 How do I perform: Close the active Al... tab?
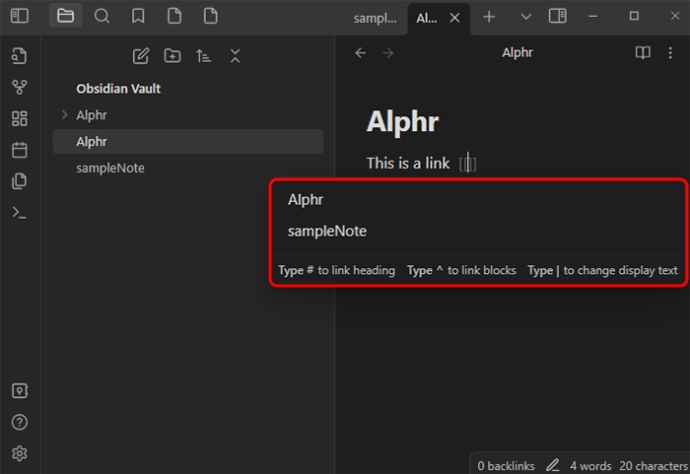click(x=455, y=18)
